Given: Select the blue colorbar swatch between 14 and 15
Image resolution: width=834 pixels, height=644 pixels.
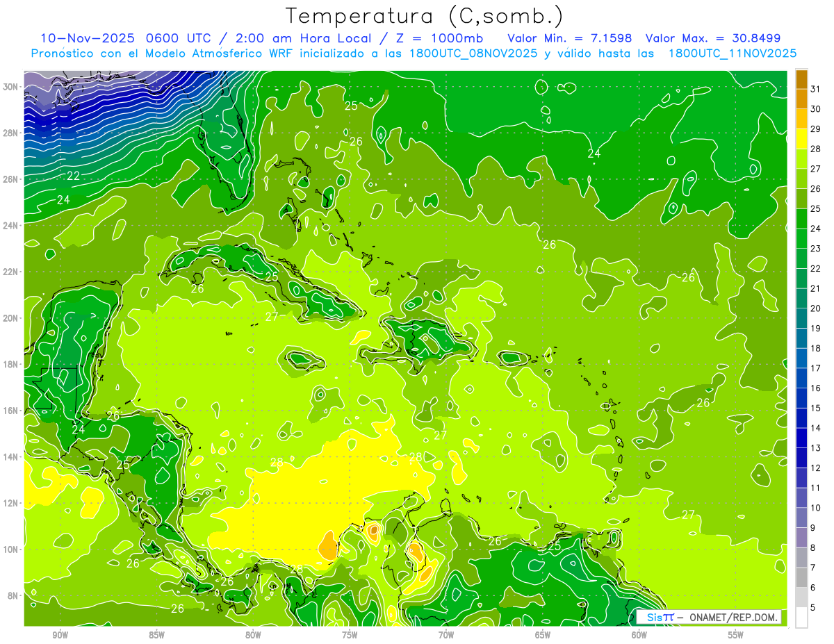Looking at the screenshot, I should point(801,418).
